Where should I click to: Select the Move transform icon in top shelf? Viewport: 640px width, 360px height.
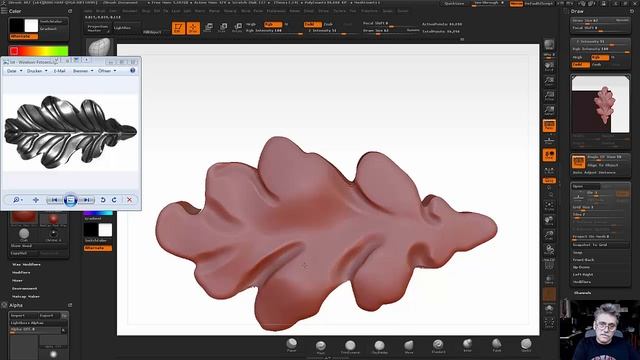(x=208, y=28)
